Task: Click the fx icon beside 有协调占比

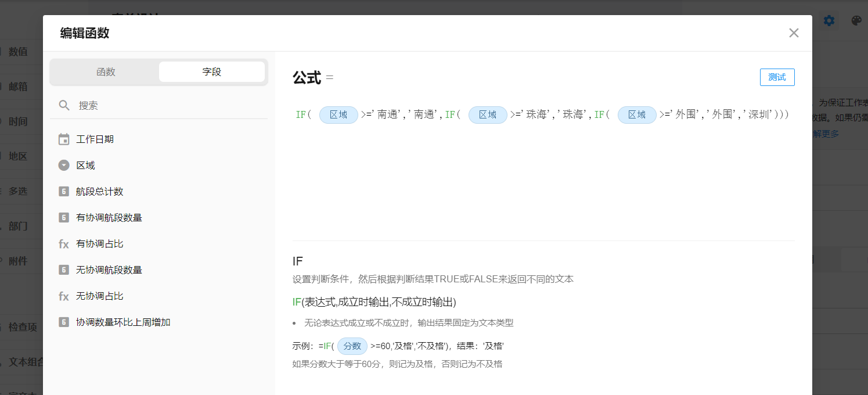Action: coord(64,243)
